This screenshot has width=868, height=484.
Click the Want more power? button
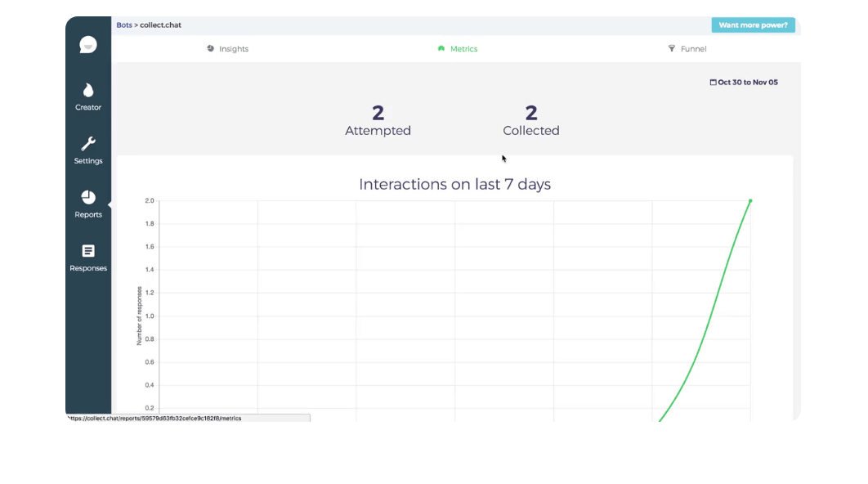[753, 25]
